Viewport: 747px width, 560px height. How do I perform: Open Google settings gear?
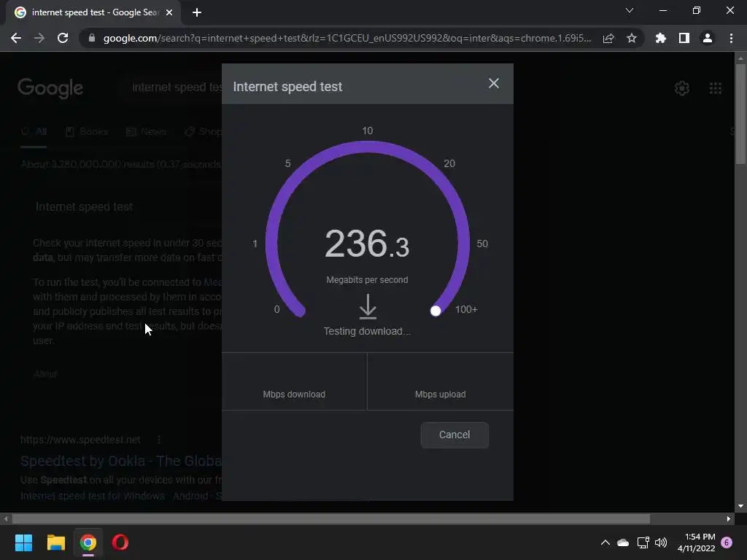pos(682,88)
